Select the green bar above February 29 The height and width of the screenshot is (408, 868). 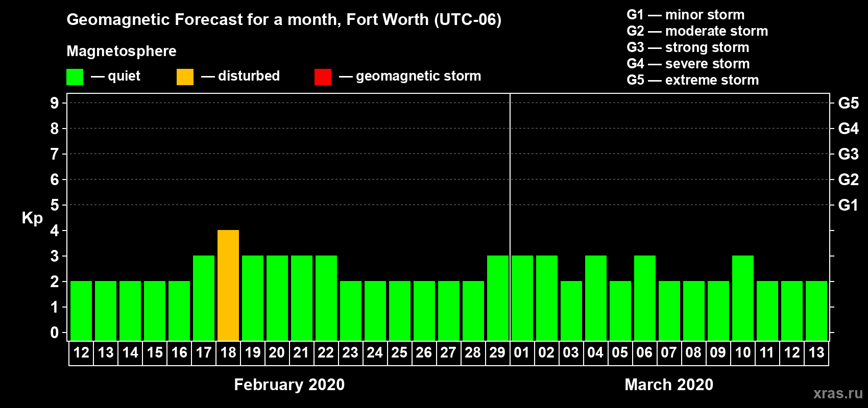point(498,298)
